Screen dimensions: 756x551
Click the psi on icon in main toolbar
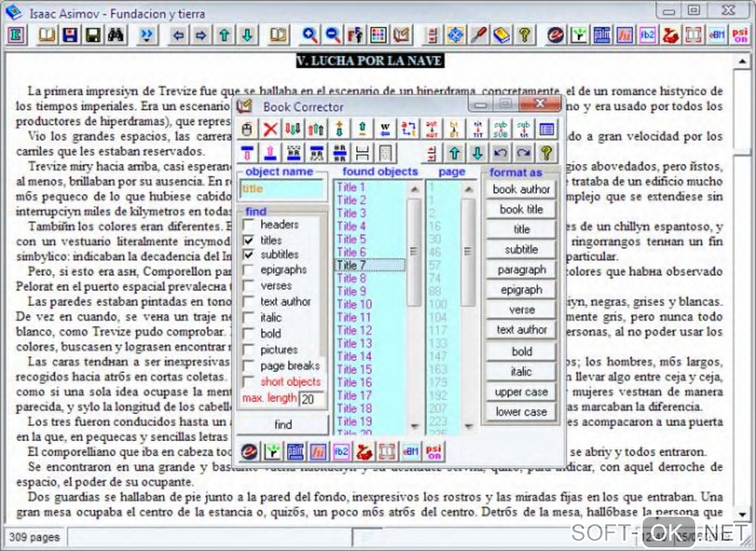(740, 35)
